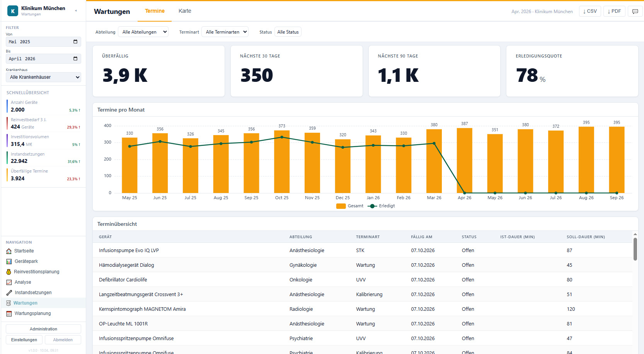Click the Gerätepark icon in navigation
This screenshot has height=354, width=644.
coord(9,261)
